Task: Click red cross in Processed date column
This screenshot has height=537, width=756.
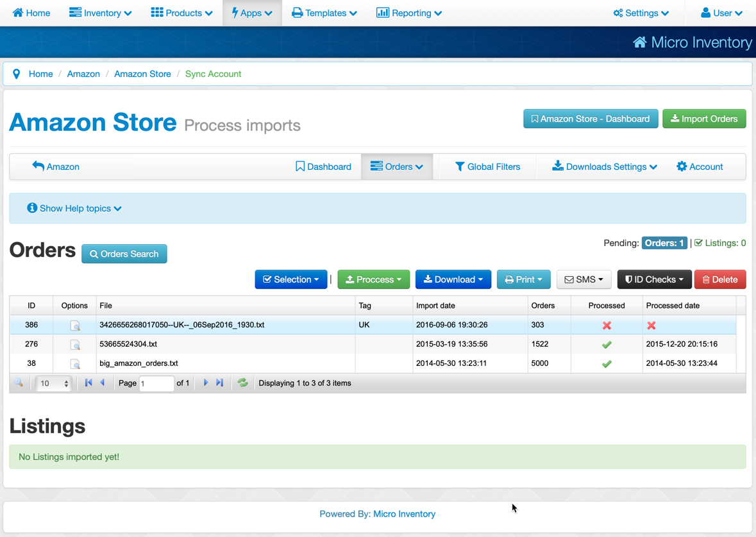Action: point(651,326)
